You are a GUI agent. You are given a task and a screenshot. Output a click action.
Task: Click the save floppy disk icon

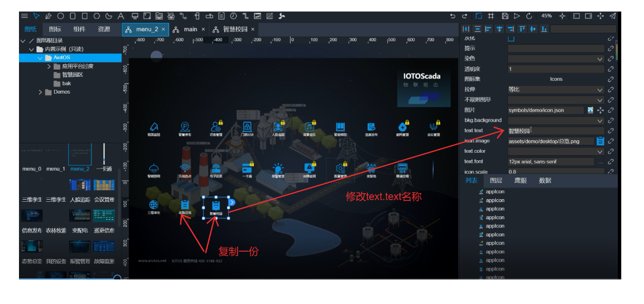pos(504,16)
